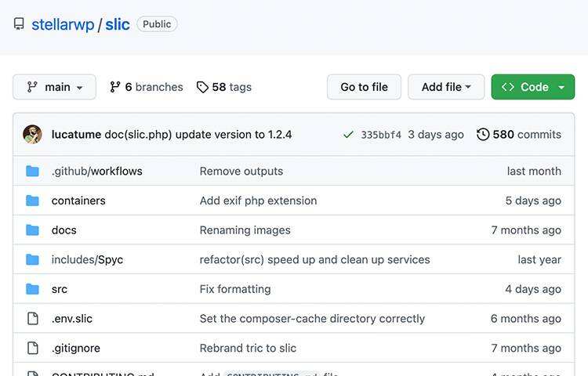Open the includes/Spyc folder

87,259
